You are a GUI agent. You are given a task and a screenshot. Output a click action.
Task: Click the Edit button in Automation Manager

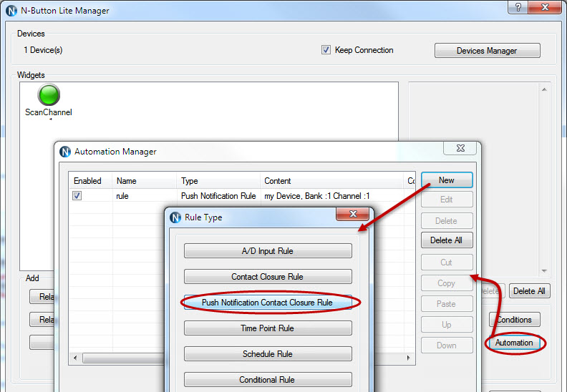[x=447, y=200]
